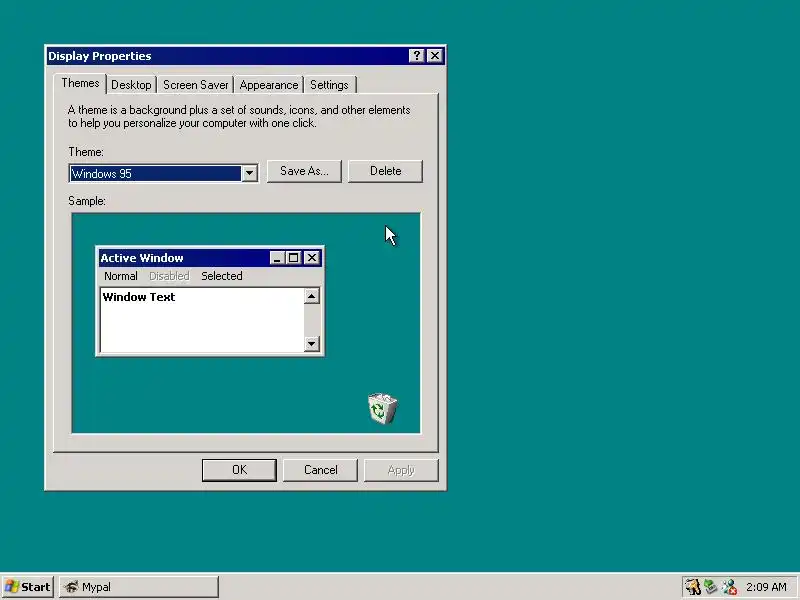Go to the Appearance tab
Viewport: 800px width, 600px height.
[x=269, y=85]
